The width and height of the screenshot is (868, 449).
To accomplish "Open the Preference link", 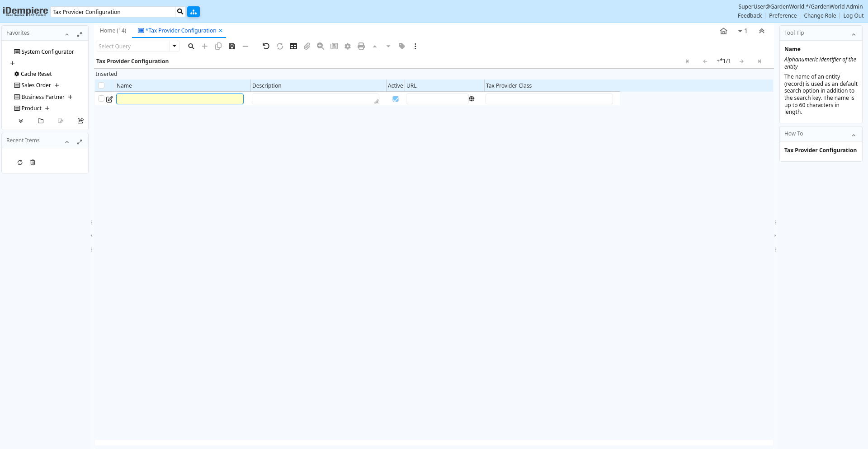I will [783, 16].
